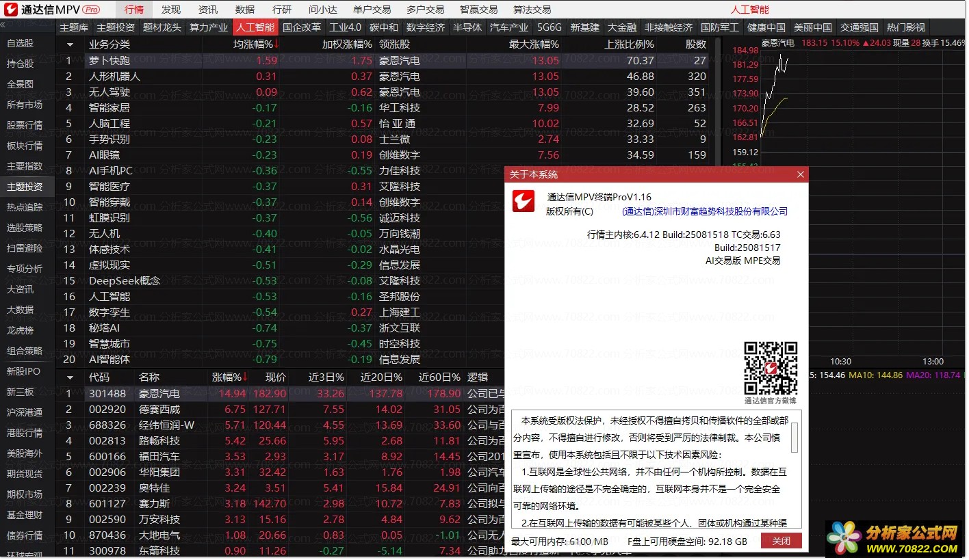The height and width of the screenshot is (560, 969).
Task: Click leading stock 华工科技 in 智能家居 row
Action: (400, 107)
